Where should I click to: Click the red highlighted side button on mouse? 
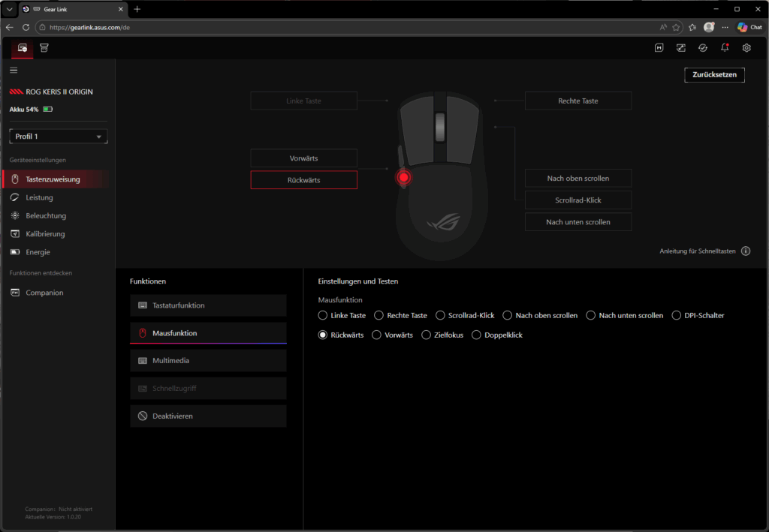pyautogui.click(x=404, y=177)
